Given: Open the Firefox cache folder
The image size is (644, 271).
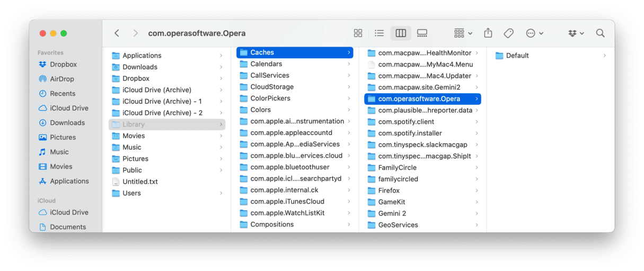Looking at the screenshot, I should 389,191.
